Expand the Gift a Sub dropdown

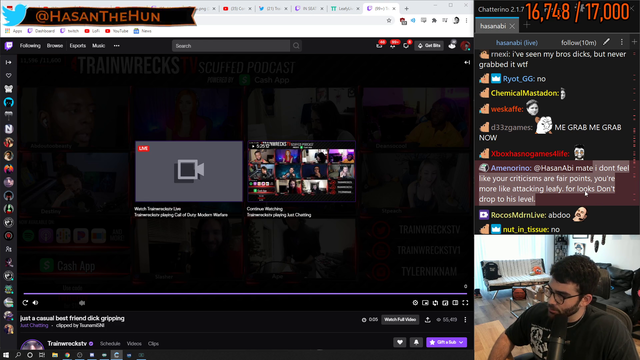(x=447, y=342)
